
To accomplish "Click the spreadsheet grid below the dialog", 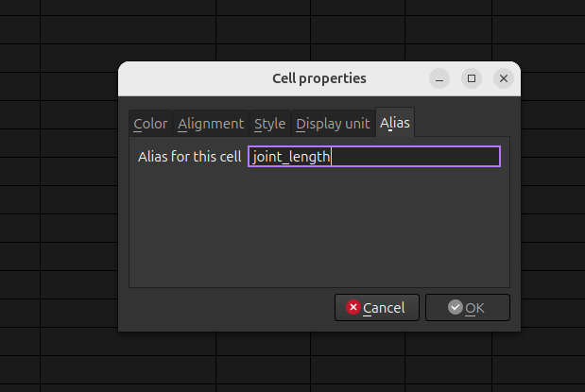I will click(284, 364).
